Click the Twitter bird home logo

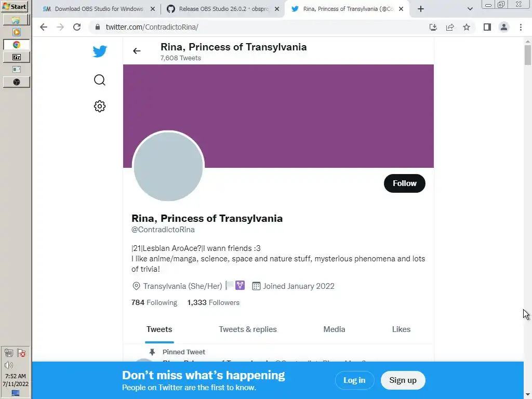tap(100, 51)
